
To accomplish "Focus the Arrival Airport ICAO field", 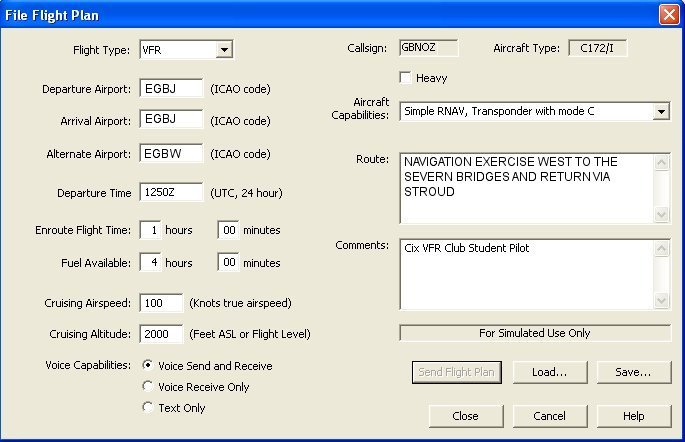I will pyautogui.click(x=171, y=121).
